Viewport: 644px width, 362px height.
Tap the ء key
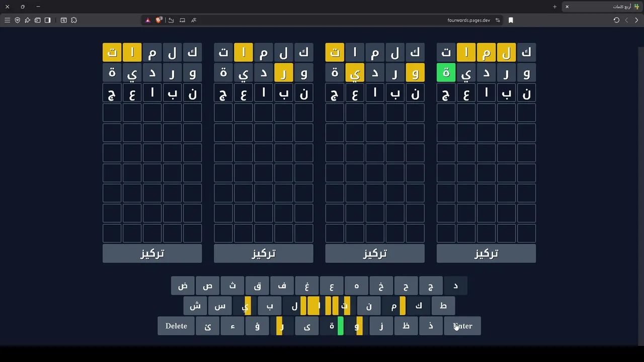coord(232,326)
